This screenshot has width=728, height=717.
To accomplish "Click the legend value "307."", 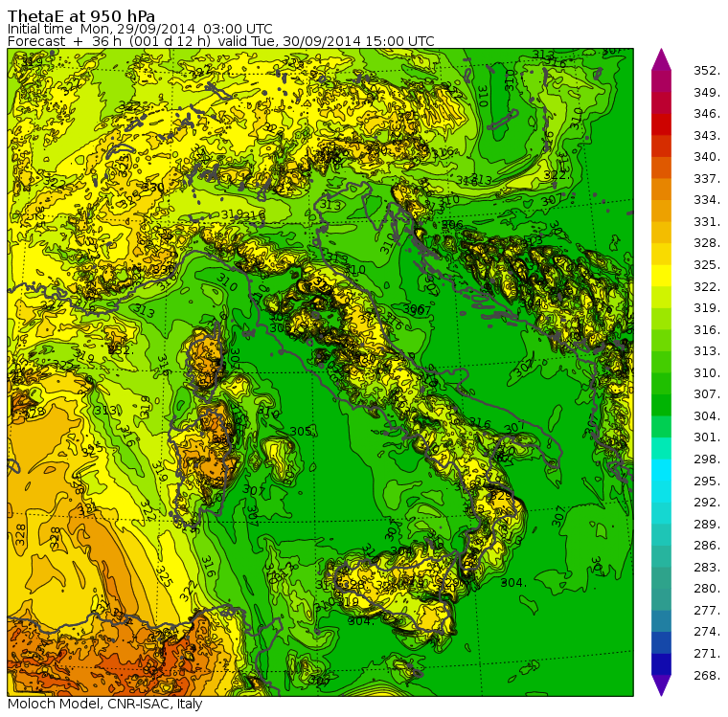I will pyautogui.click(x=707, y=394).
